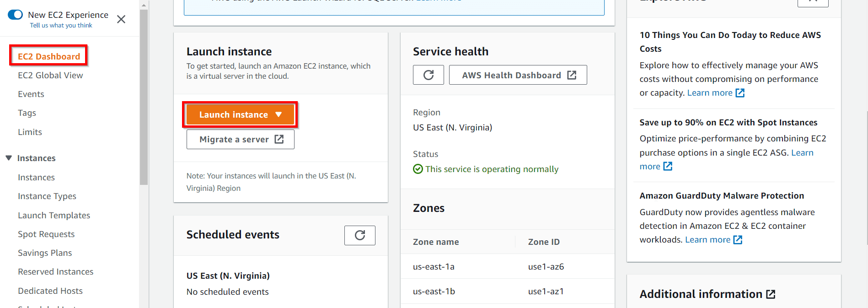This screenshot has height=308, width=868.
Task: Refresh the Scheduled events panel
Action: [359, 235]
